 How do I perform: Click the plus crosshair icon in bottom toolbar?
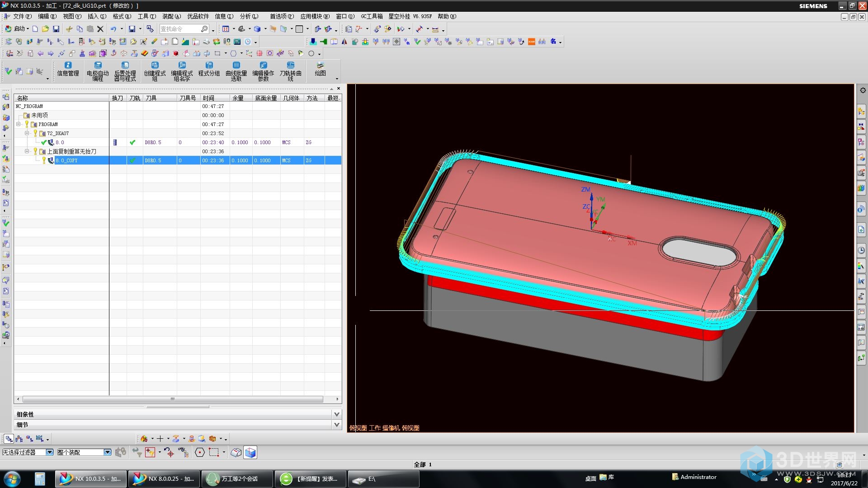pyautogui.click(x=160, y=439)
